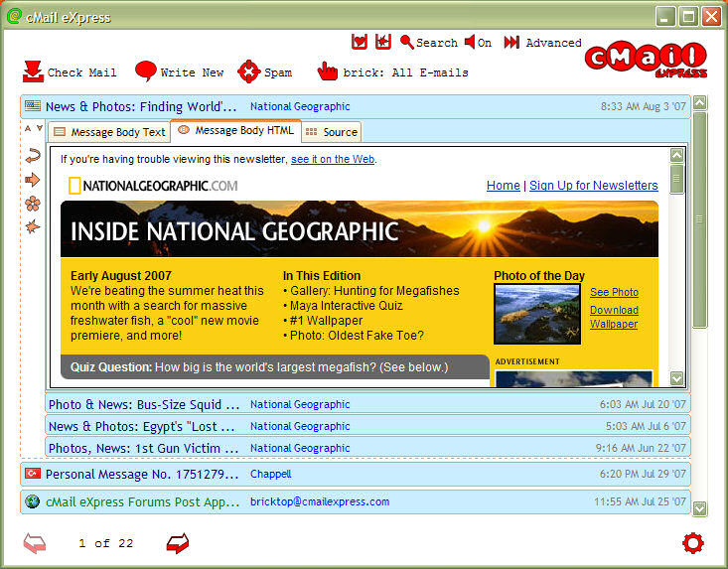The width and height of the screenshot is (728, 569).
Task: Click 'brick: All E-mails' folder selector
Action: [405, 72]
